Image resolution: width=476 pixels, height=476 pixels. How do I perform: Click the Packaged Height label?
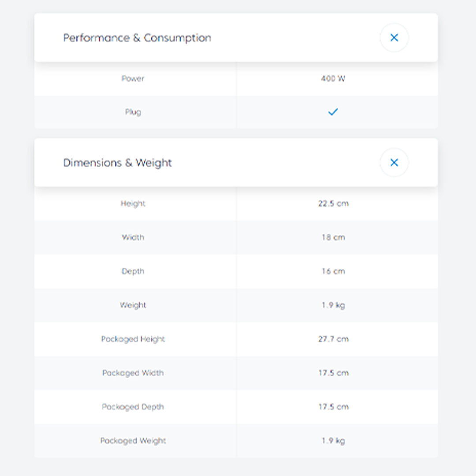(x=133, y=339)
